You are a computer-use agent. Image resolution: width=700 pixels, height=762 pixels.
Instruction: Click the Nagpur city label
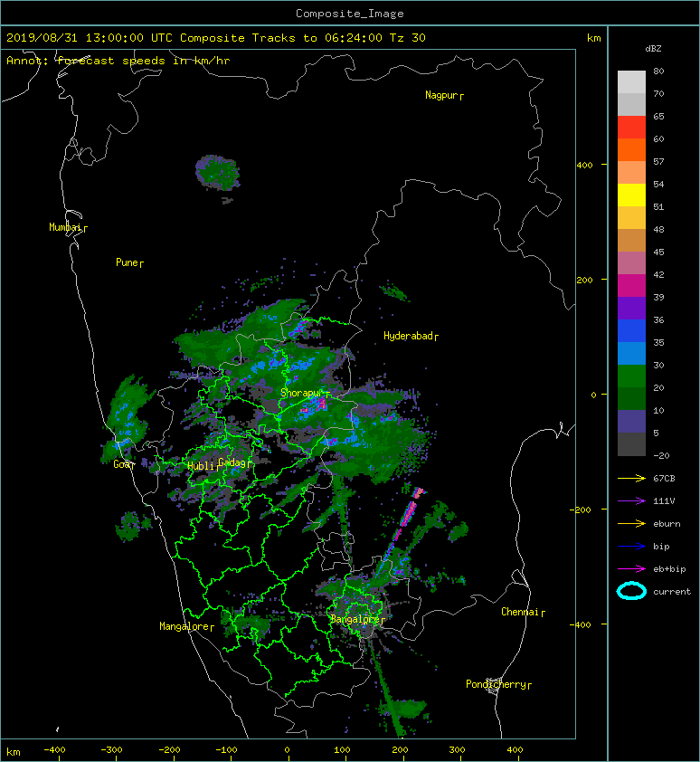[x=441, y=95]
